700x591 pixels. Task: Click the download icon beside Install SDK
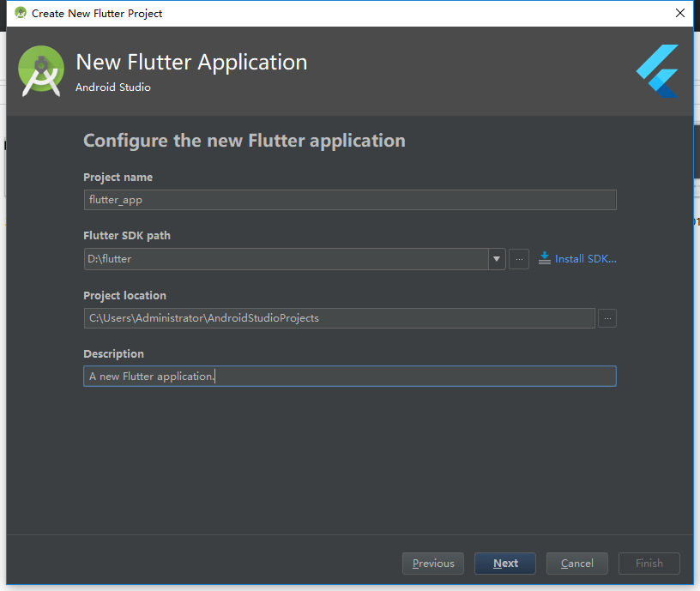pos(544,258)
